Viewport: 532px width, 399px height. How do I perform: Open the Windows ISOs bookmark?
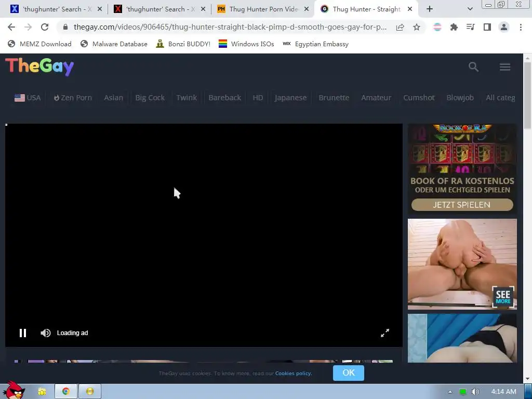(246, 44)
